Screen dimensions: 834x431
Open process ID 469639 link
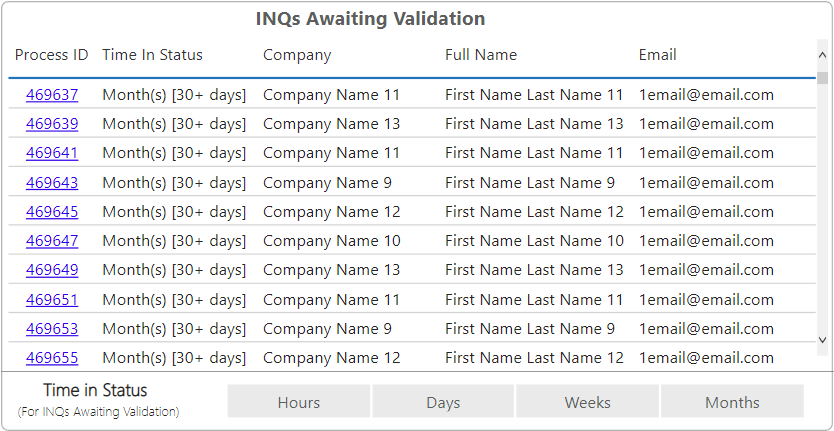click(x=52, y=124)
